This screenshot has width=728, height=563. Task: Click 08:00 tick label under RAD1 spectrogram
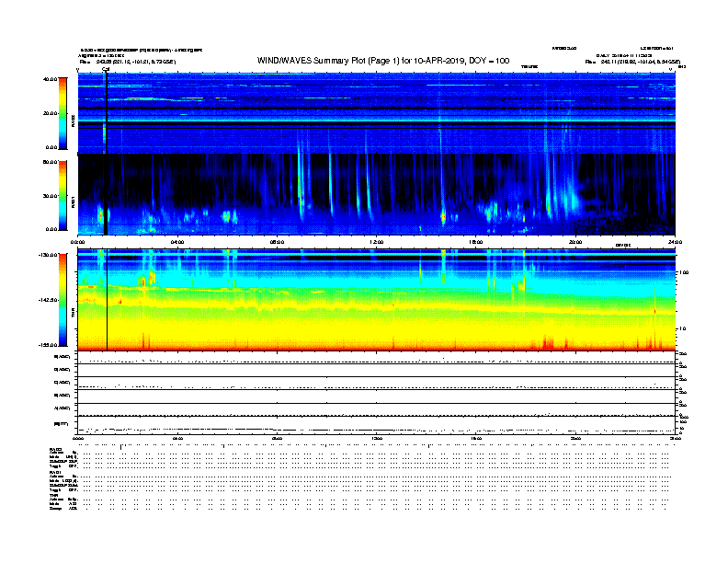277,242
